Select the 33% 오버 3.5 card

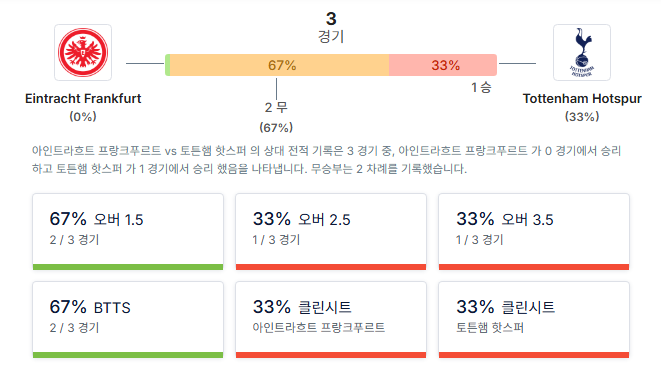[x=534, y=232]
